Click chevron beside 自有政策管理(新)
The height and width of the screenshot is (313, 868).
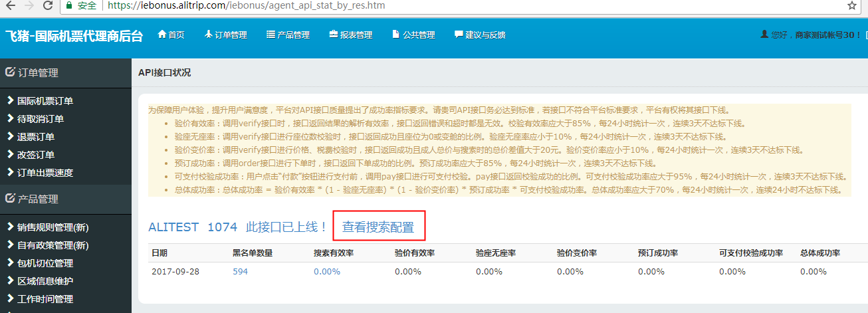point(10,245)
